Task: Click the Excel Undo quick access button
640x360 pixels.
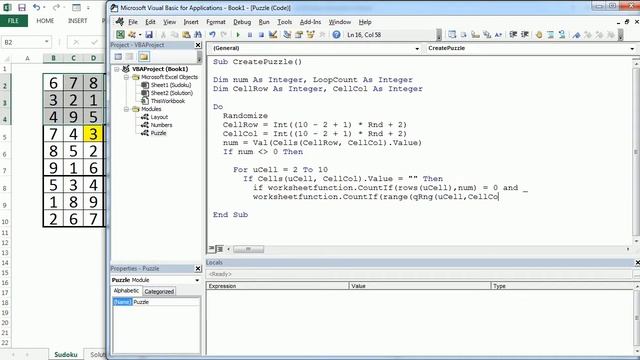Action: (36, 7)
